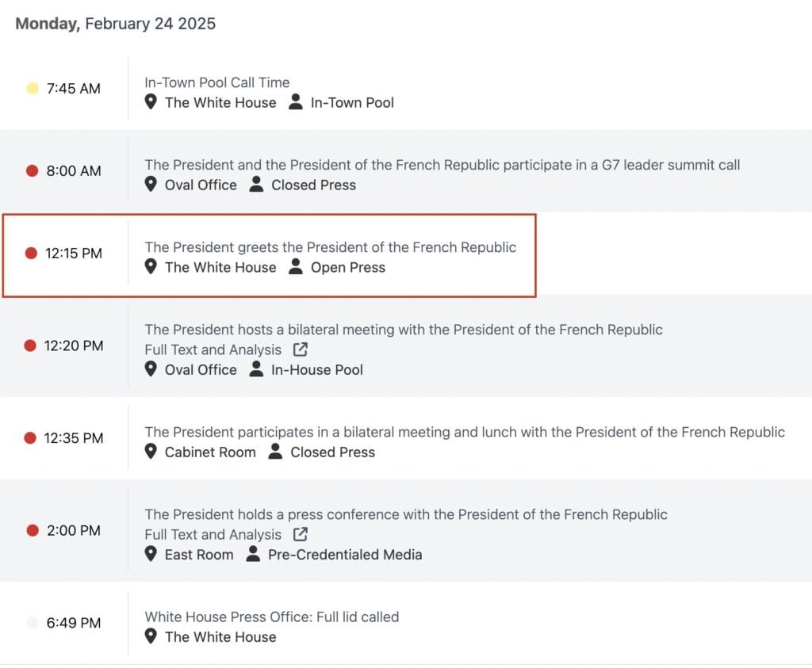This screenshot has width=812, height=668.
Task: Open Full Text and Analysis for press conference
Action: pyautogui.click(x=213, y=535)
